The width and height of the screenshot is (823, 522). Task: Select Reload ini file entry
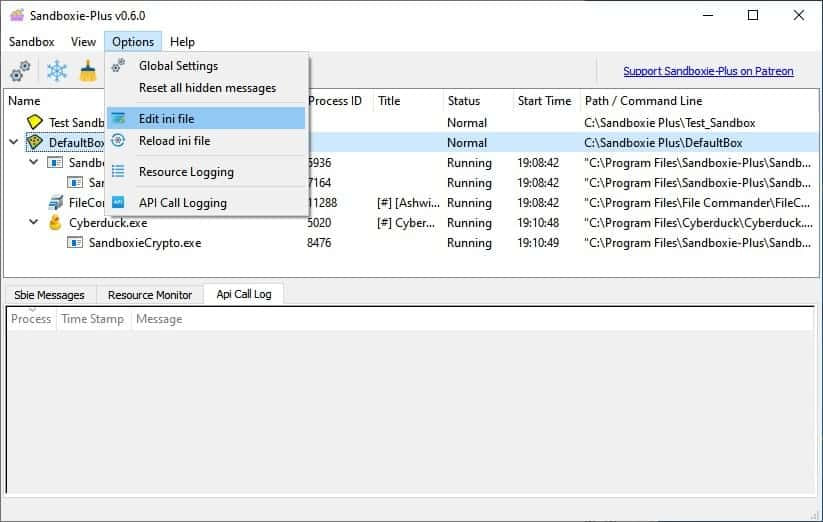[x=206, y=141]
